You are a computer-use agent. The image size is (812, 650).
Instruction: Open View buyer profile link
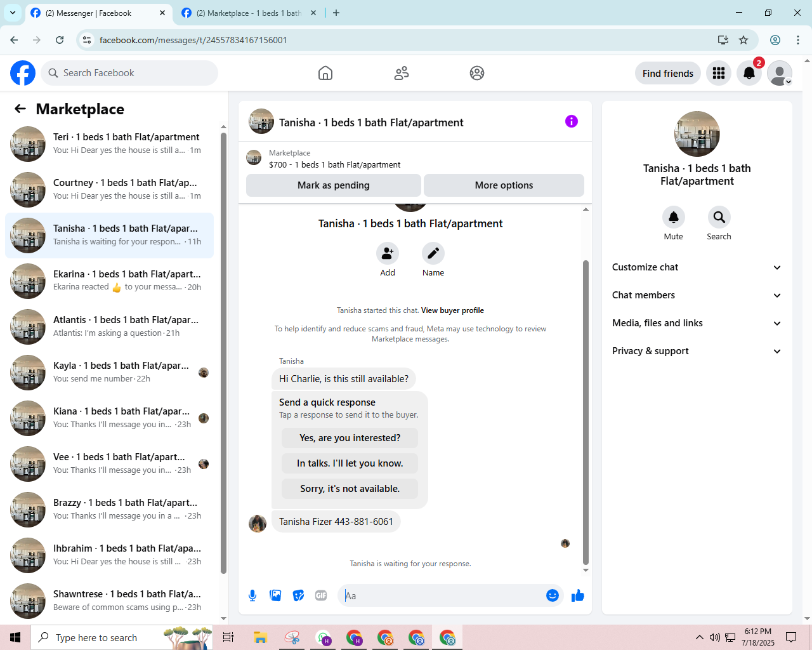pos(452,310)
